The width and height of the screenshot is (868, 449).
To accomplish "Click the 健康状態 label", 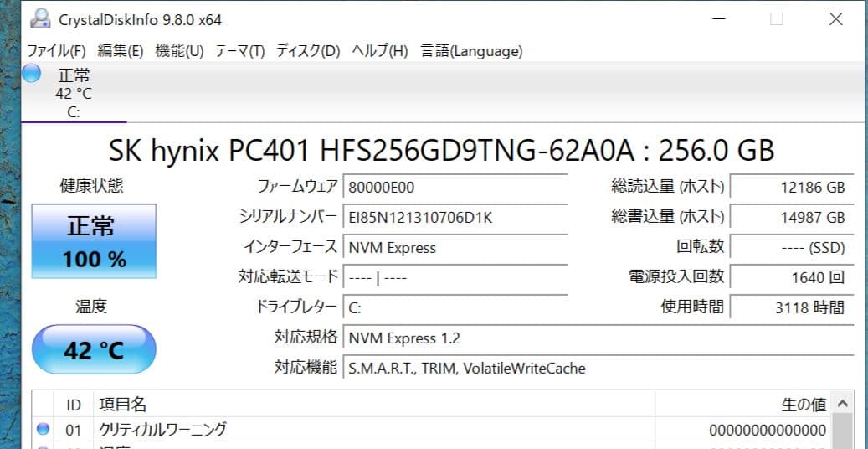I will pyautogui.click(x=91, y=186).
